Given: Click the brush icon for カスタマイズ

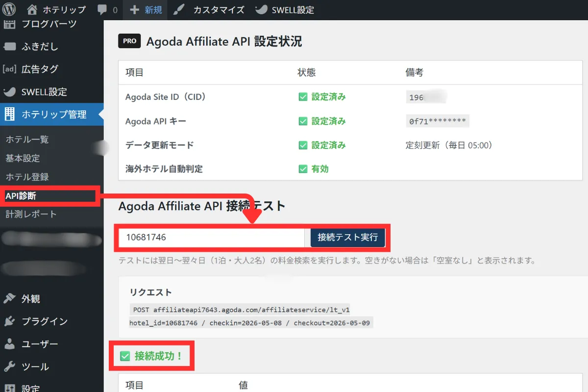Looking at the screenshot, I should pyautogui.click(x=179, y=10).
